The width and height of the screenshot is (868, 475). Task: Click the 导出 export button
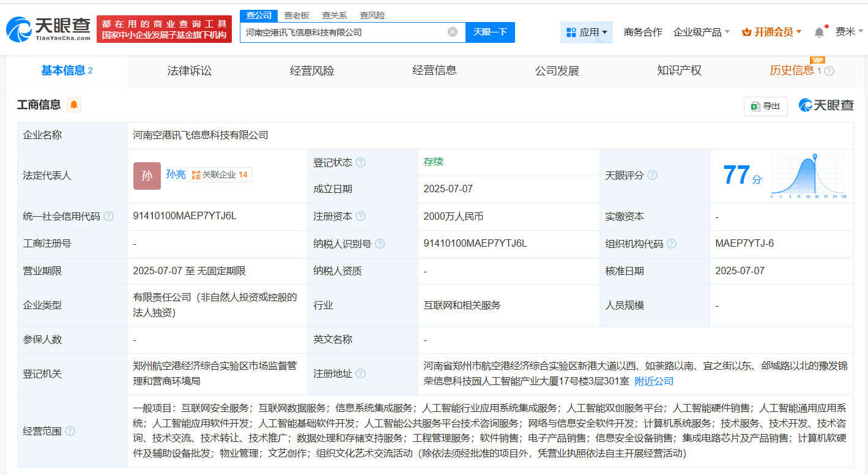(765, 106)
